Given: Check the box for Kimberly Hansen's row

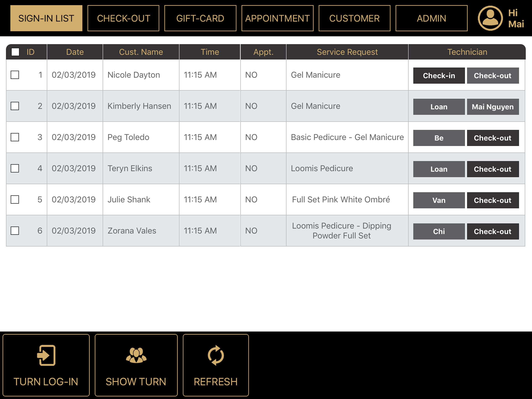Looking at the screenshot, I should point(15,106).
